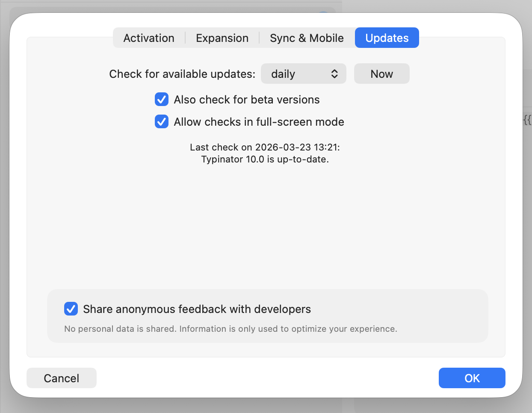Click Now to check for updates immediately

[381, 74]
